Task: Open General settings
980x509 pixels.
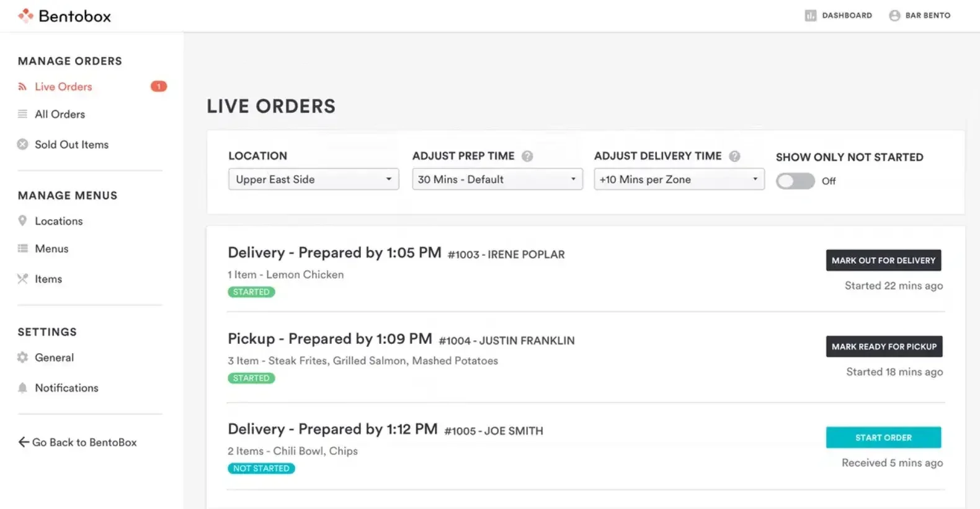Action: (54, 358)
